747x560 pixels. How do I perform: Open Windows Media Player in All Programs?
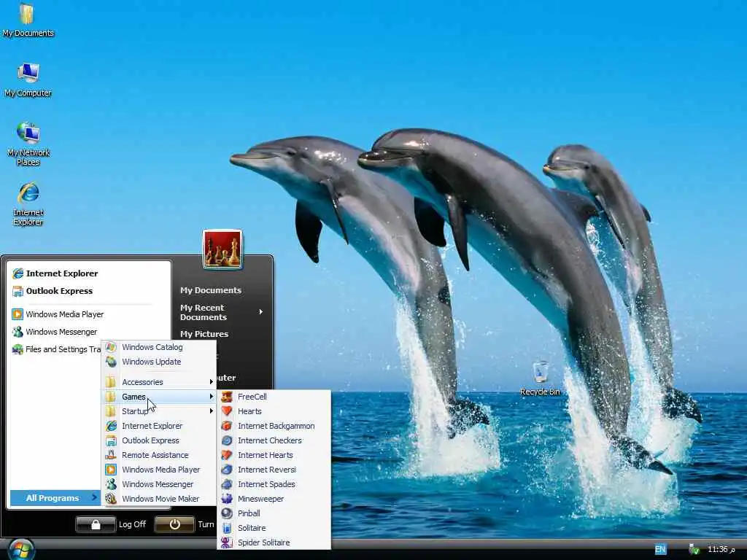(159, 470)
